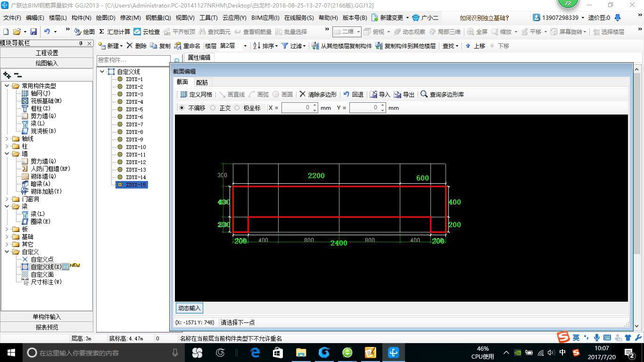The width and height of the screenshot is (644, 362).
Task: Open Sogou input method tray icon
Action: pos(576,353)
